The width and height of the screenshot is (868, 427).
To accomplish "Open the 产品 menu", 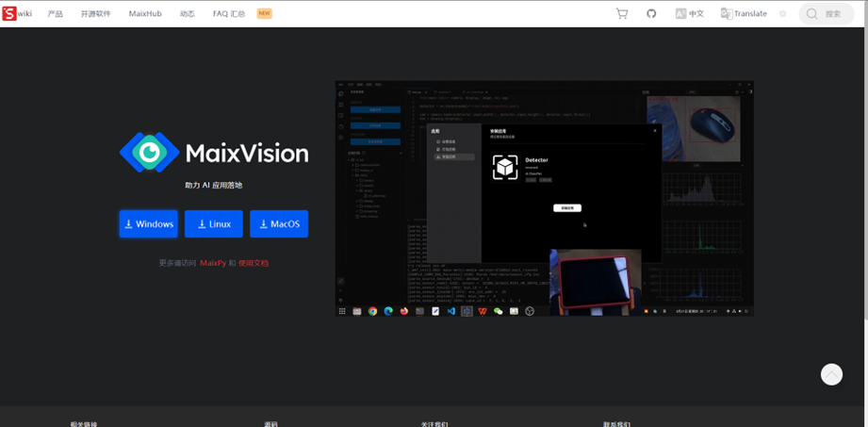I will point(55,14).
